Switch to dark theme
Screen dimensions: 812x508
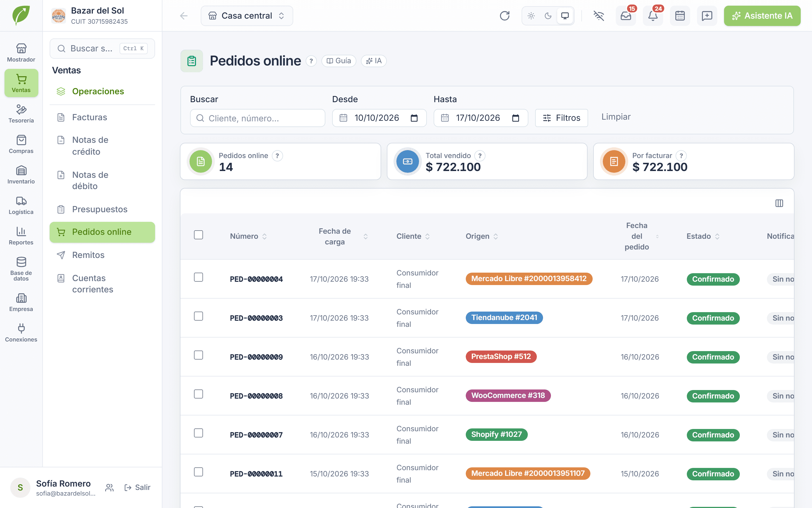548,16
